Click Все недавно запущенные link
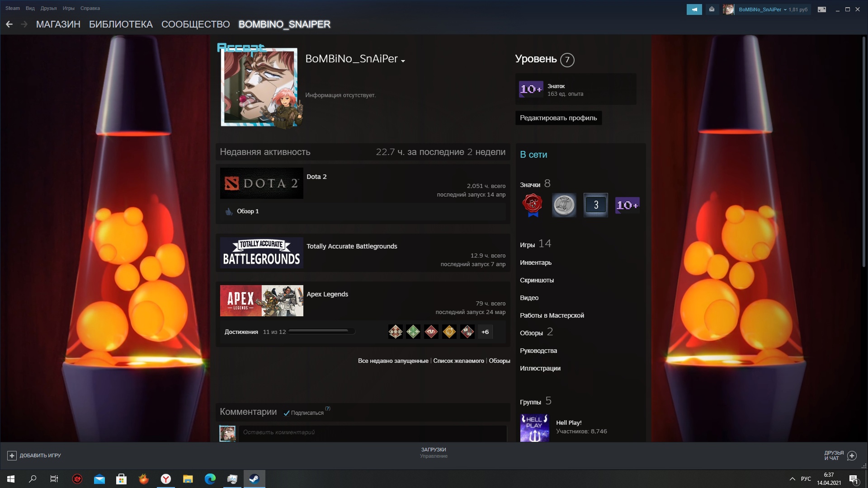 pyautogui.click(x=393, y=361)
